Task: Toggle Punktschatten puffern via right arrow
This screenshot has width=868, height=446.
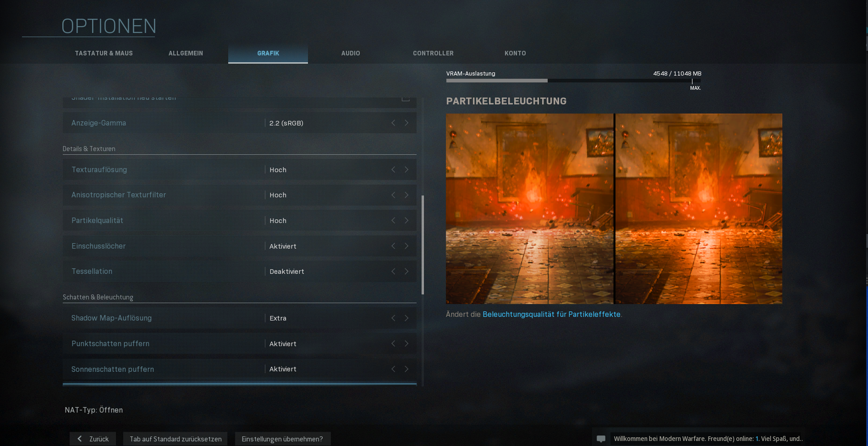Action: 407,343
